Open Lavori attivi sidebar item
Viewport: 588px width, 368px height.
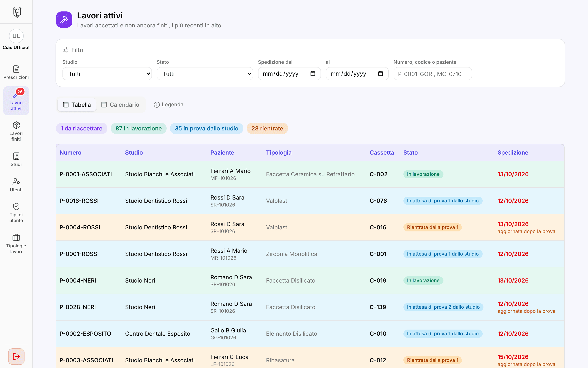pyautogui.click(x=16, y=101)
